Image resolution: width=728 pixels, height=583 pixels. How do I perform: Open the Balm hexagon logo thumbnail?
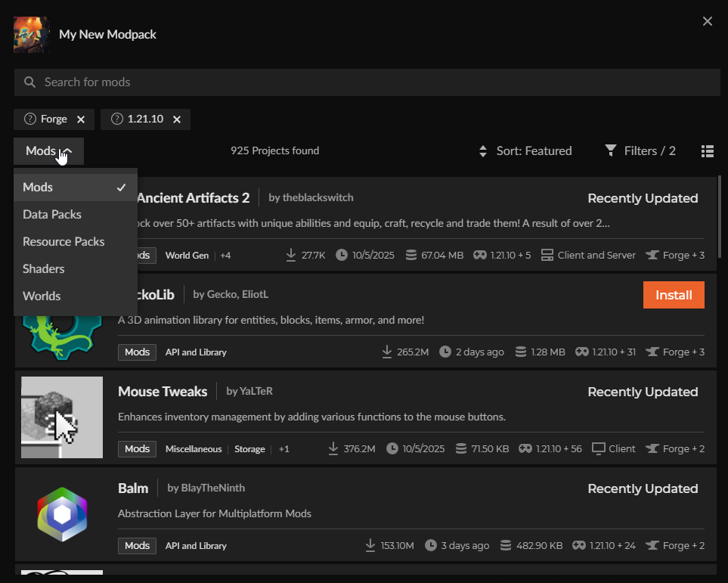62,514
